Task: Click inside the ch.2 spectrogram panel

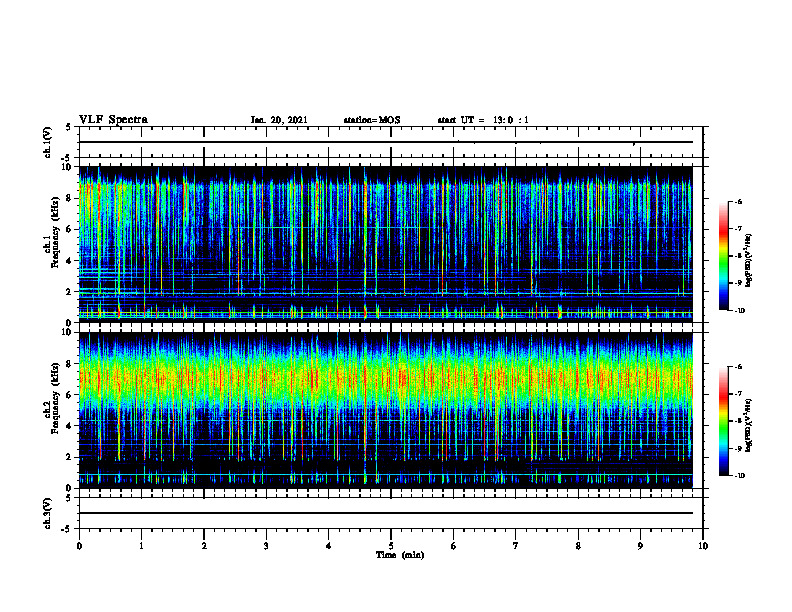Action: (x=386, y=410)
